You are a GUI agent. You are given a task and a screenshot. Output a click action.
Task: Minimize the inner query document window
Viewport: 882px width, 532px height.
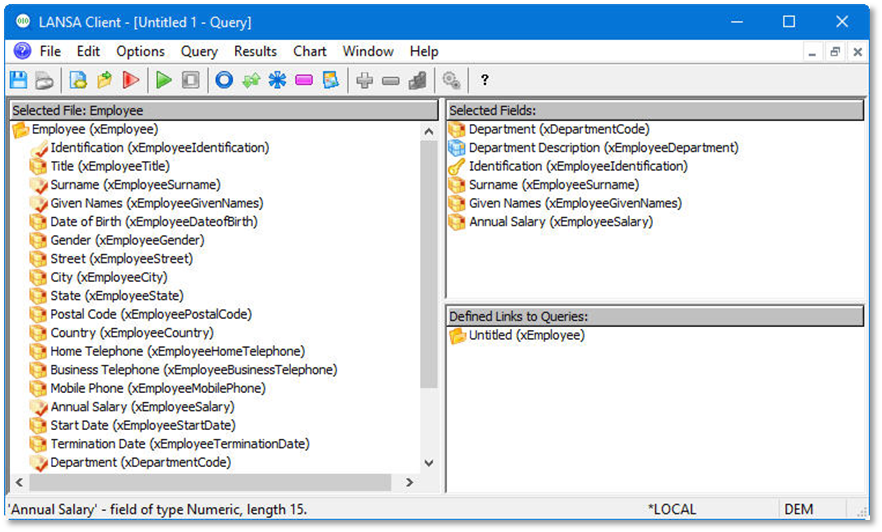[x=812, y=52]
